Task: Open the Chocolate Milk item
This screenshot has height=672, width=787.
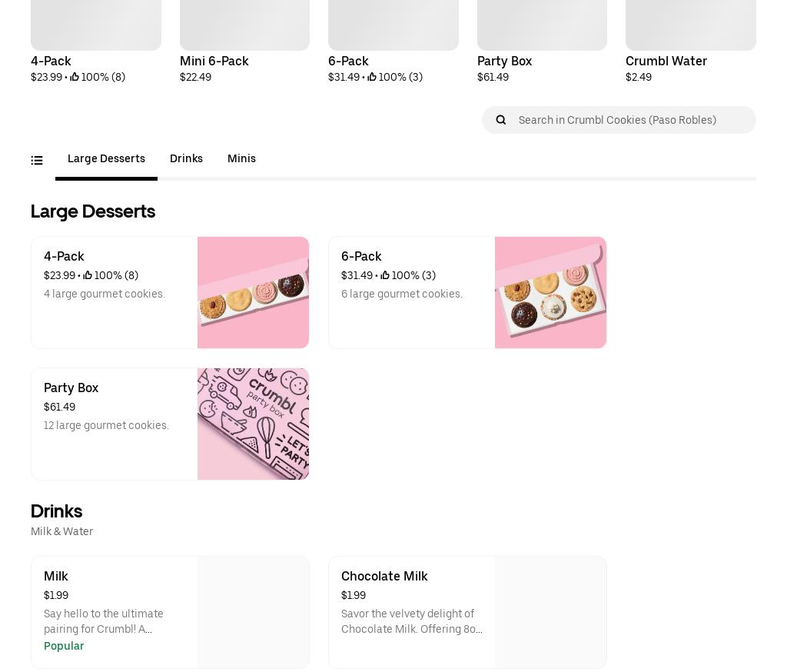Action: point(412,612)
